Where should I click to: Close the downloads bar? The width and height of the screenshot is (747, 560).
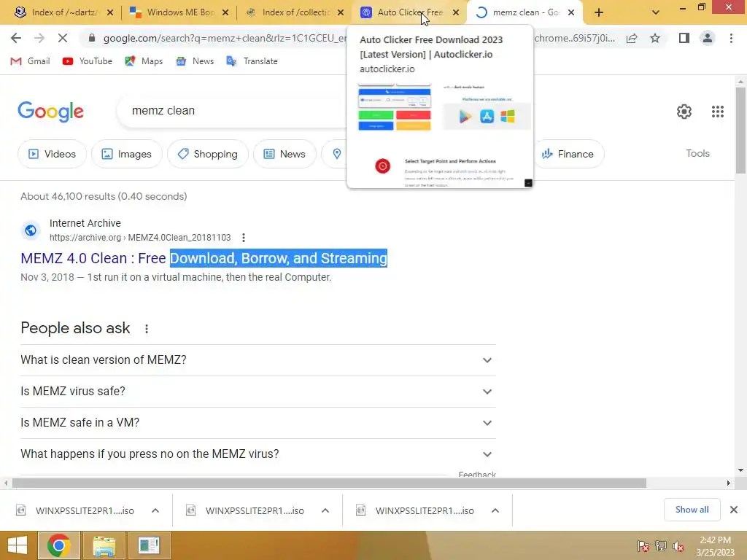[x=734, y=510]
